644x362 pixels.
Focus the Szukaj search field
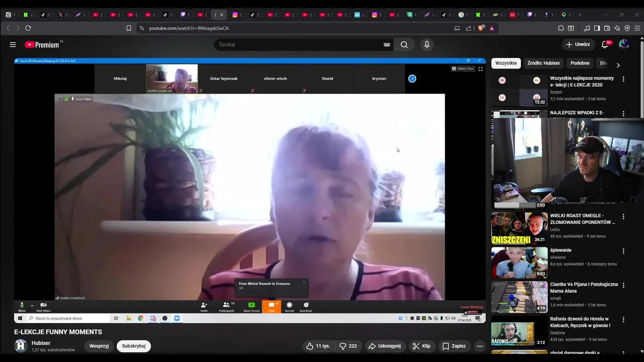point(299,44)
